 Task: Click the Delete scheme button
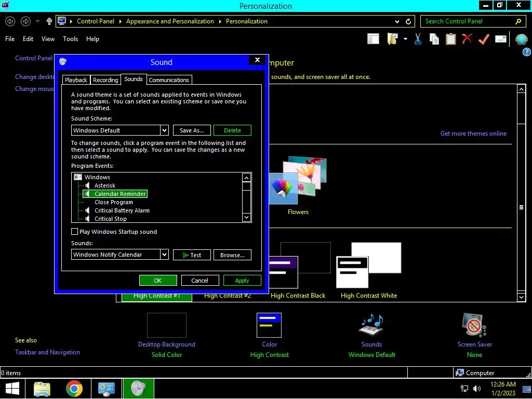232,130
